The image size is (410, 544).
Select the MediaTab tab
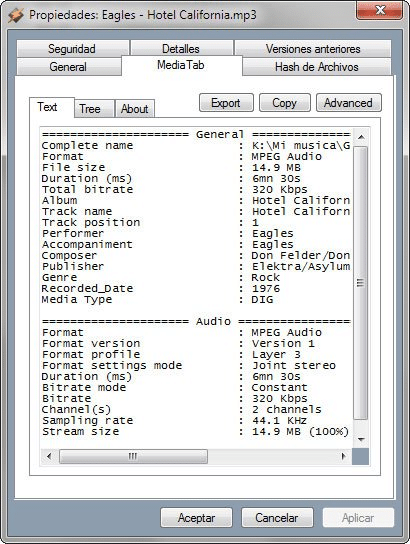(x=181, y=65)
